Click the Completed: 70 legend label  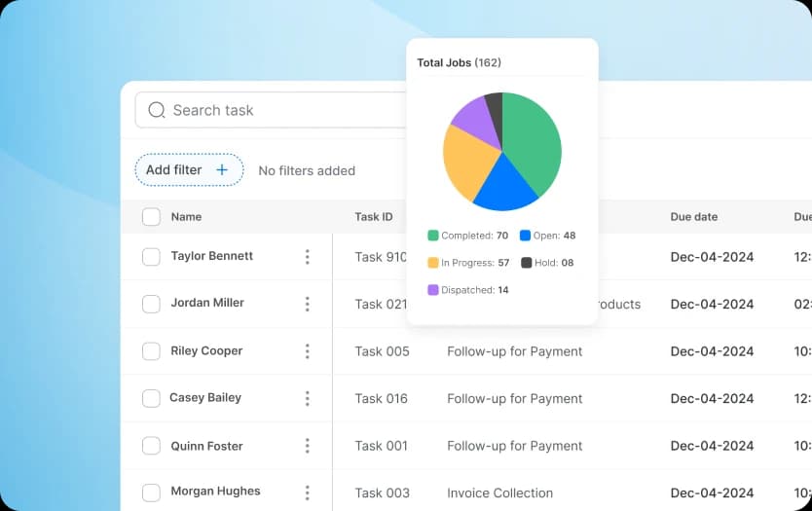pos(474,236)
